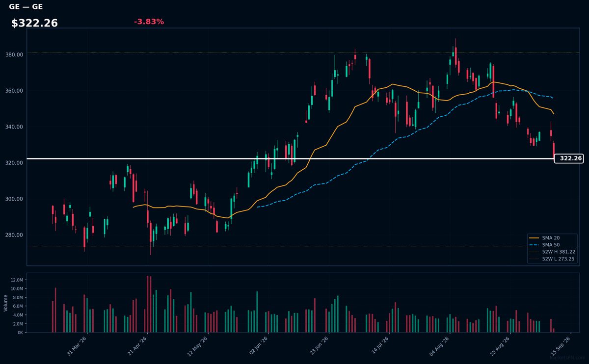The height and width of the screenshot is (364, 589).
Task: Click the 340.00 price axis label
Action: pos(15,127)
